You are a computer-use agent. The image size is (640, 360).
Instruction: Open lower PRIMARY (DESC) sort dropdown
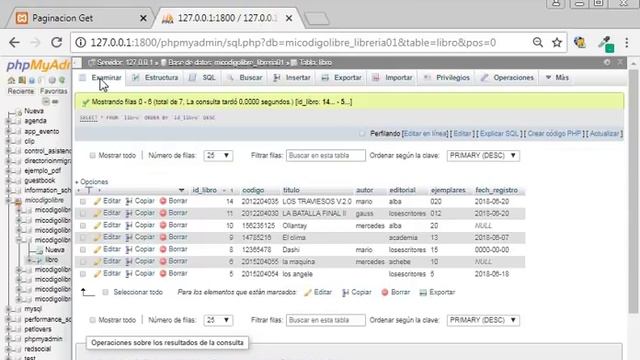[483, 320]
